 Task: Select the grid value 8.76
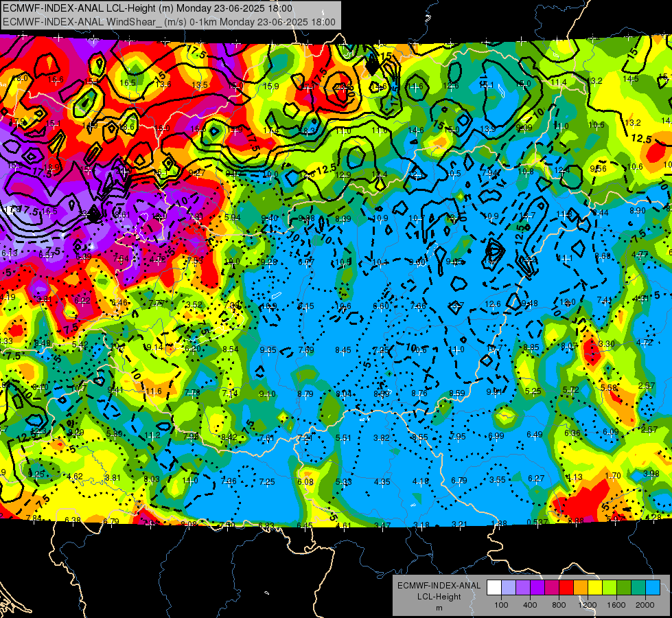(419, 393)
